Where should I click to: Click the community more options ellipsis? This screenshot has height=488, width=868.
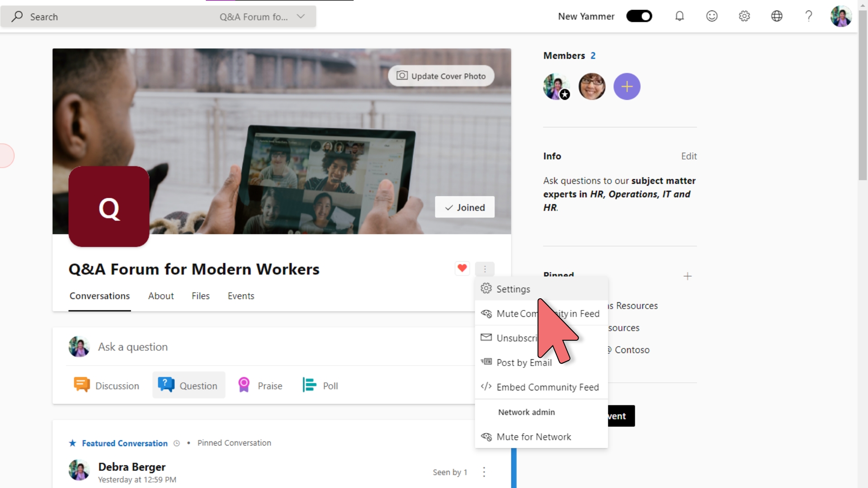tap(485, 269)
